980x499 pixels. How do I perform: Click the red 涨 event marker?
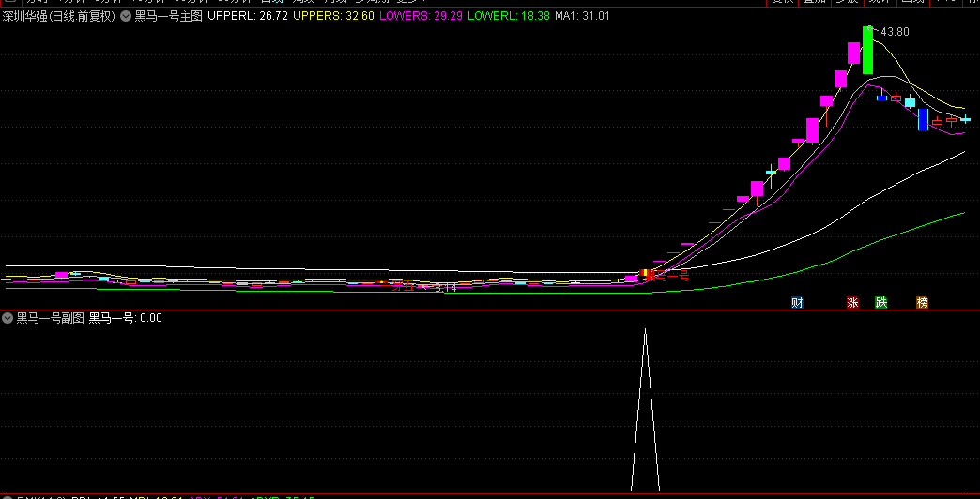pyautogui.click(x=852, y=302)
